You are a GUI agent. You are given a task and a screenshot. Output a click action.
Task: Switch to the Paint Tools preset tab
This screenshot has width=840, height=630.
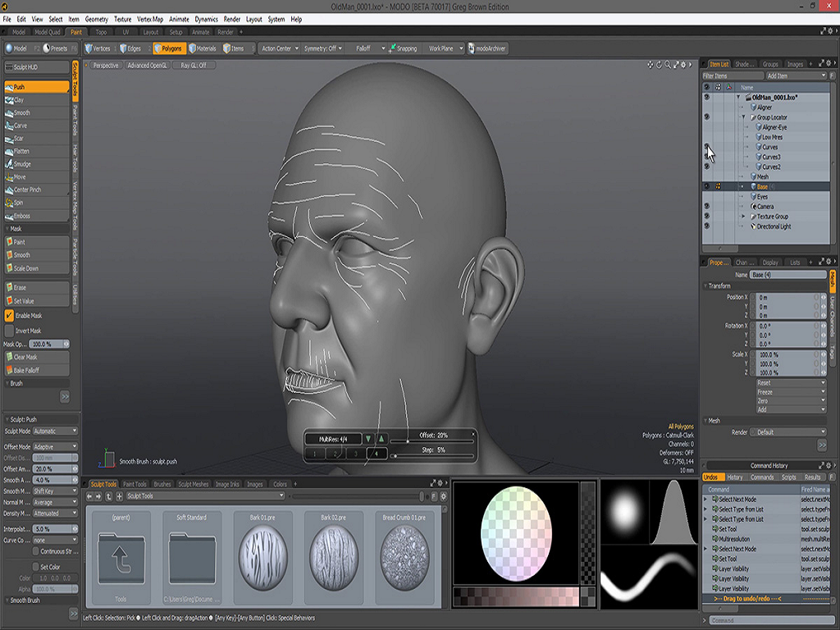coord(135,484)
